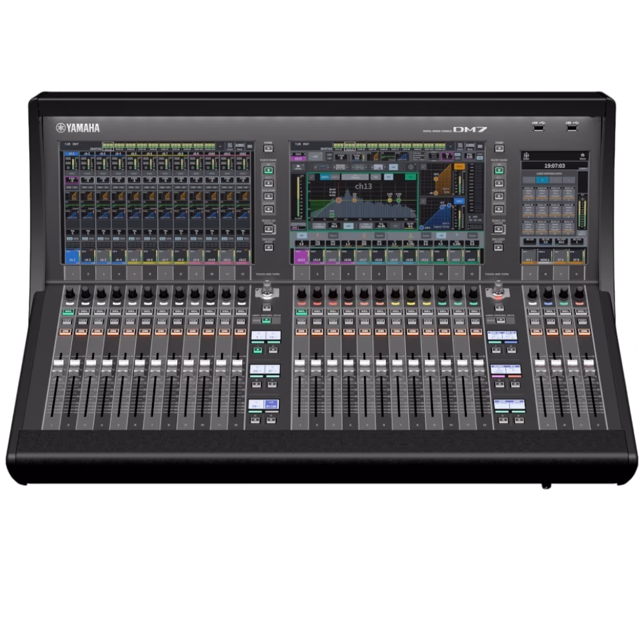Toggle the CUE key on left strip 9
Screen dimensions: 644x644
pos(193,321)
